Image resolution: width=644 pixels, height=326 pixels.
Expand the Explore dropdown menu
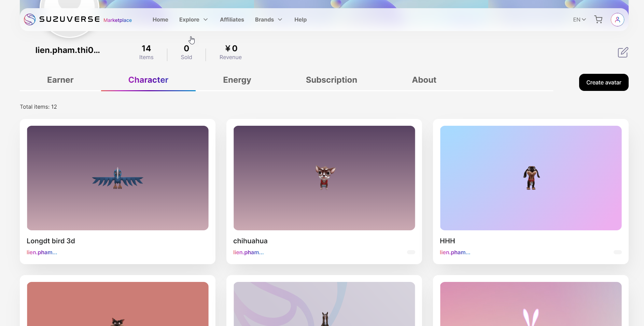[193, 19]
